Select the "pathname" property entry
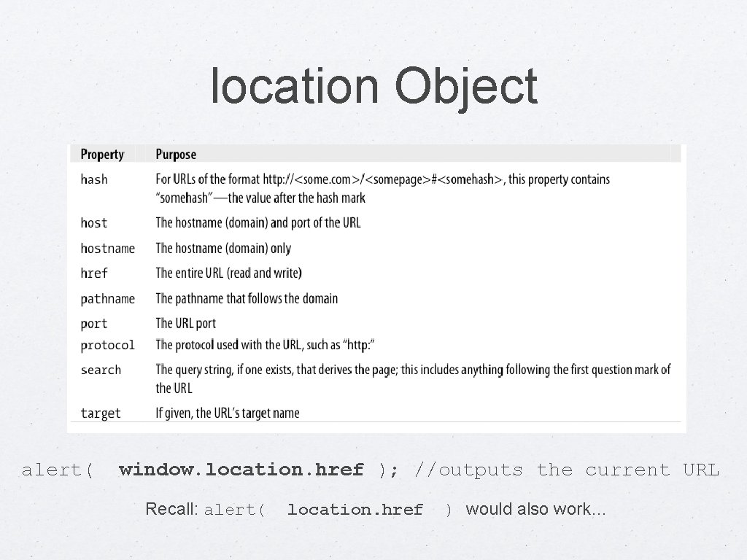Screen dimensions: 747x560 (x=107, y=299)
